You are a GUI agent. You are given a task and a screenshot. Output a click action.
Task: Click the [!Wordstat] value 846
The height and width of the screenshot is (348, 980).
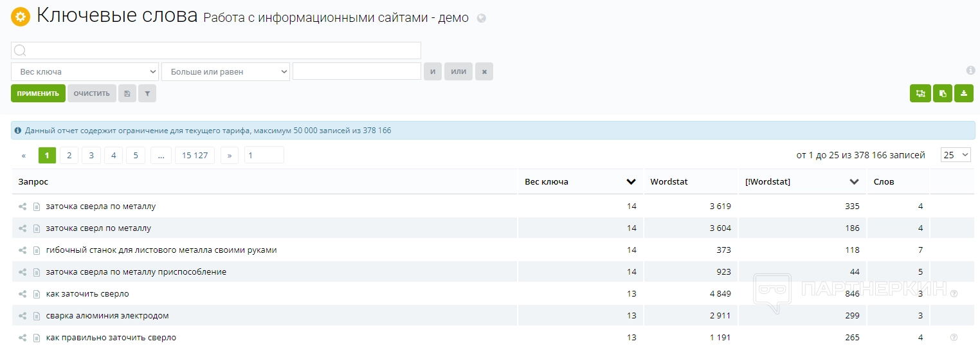tap(852, 294)
